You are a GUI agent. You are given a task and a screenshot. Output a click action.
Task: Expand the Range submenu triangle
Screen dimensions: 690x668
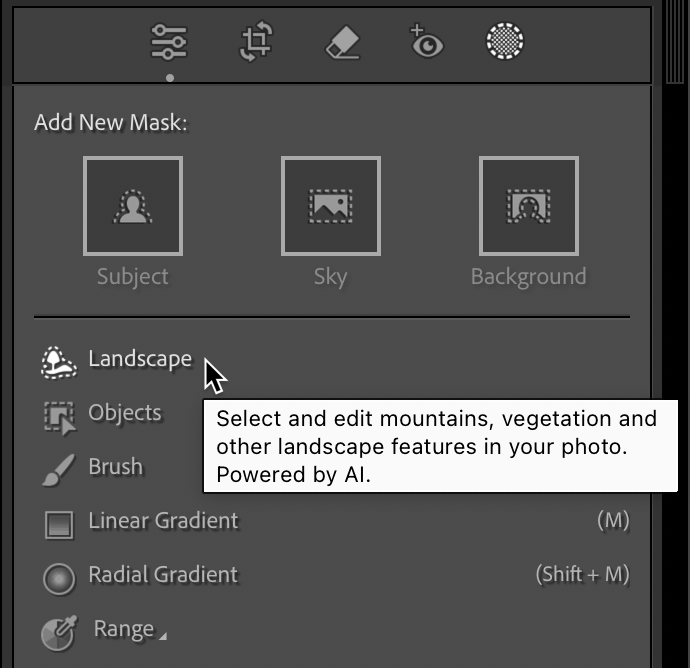pyautogui.click(x=163, y=636)
